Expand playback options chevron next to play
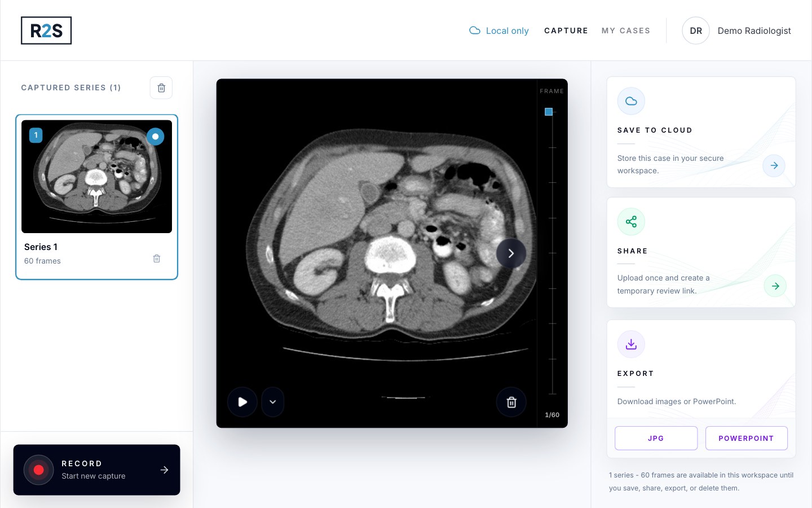Viewport: 812px width, 508px height. tap(273, 402)
